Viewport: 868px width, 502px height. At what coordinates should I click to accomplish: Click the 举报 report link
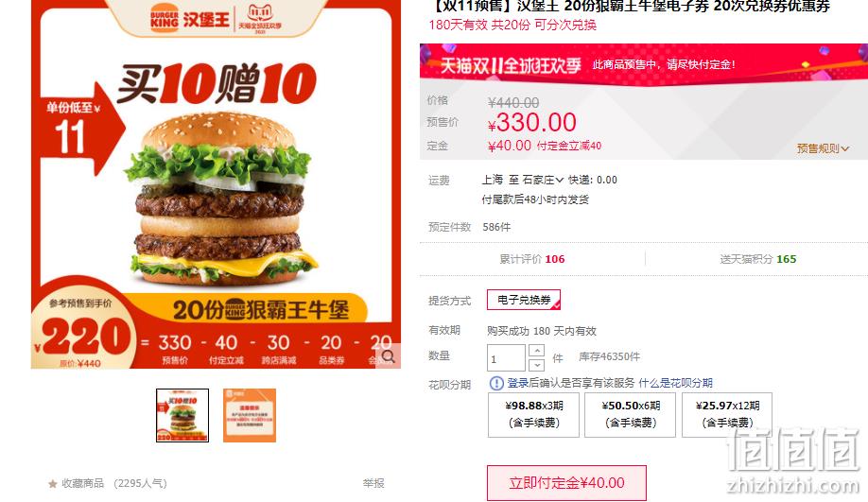(373, 483)
